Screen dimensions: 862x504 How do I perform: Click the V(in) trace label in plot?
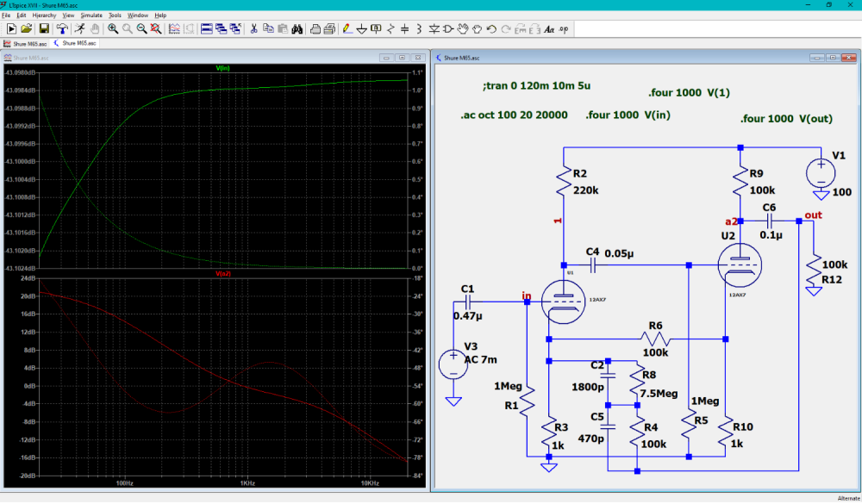tap(221, 67)
